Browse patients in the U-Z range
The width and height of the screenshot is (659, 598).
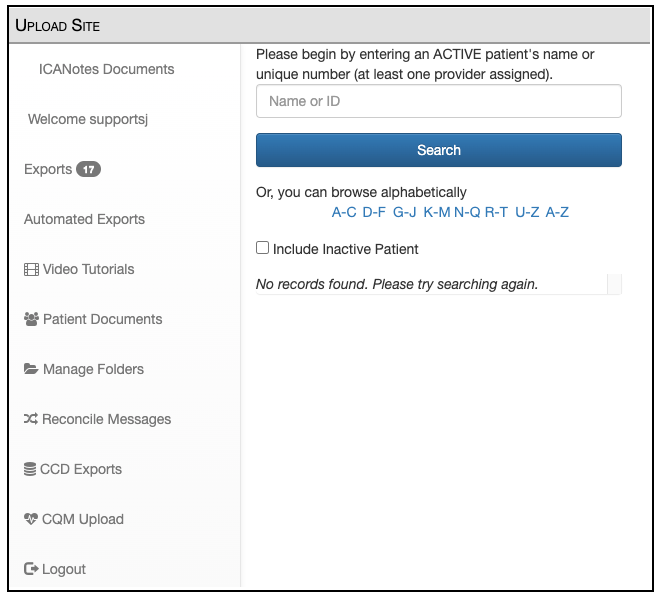coord(527,212)
